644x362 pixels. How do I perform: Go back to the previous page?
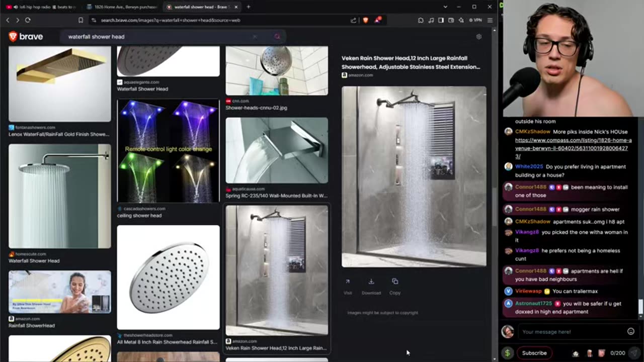point(8,20)
